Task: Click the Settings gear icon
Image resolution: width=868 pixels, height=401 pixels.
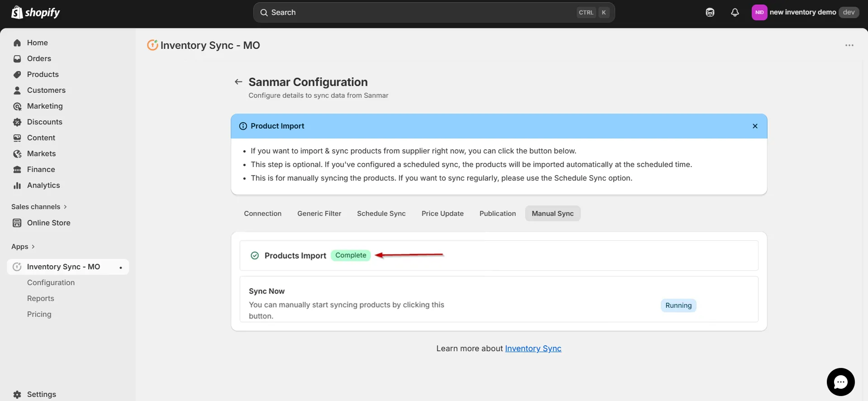Action: [17, 395]
